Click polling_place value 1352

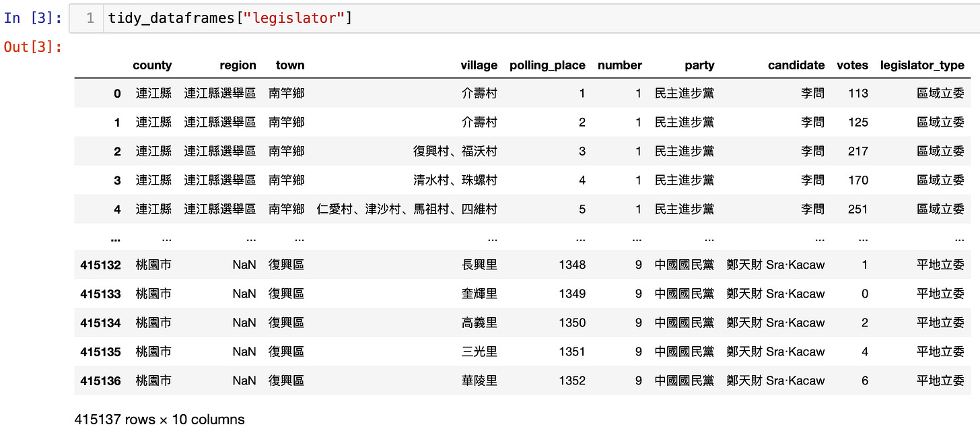click(572, 380)
